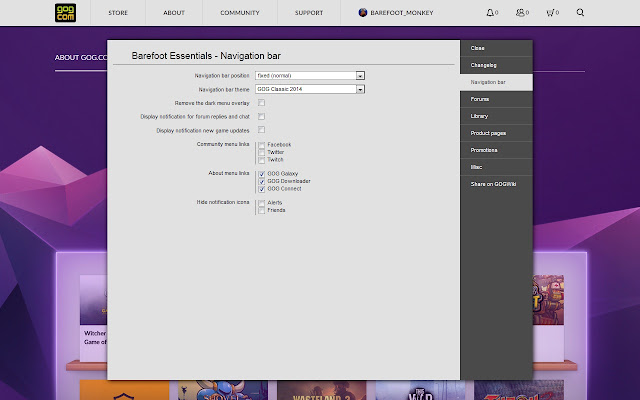This screenshot has height=400, width=640.
Task: Click the Wasteland 2 game thumbnail
Action: coord(322,390)
